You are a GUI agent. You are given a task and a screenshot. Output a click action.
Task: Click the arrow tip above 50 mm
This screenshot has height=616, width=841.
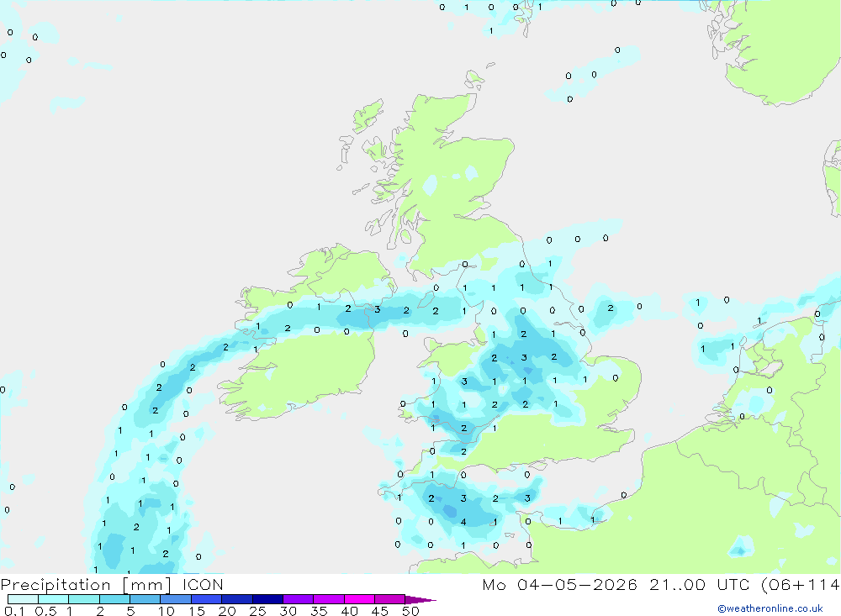pos(421,600)
